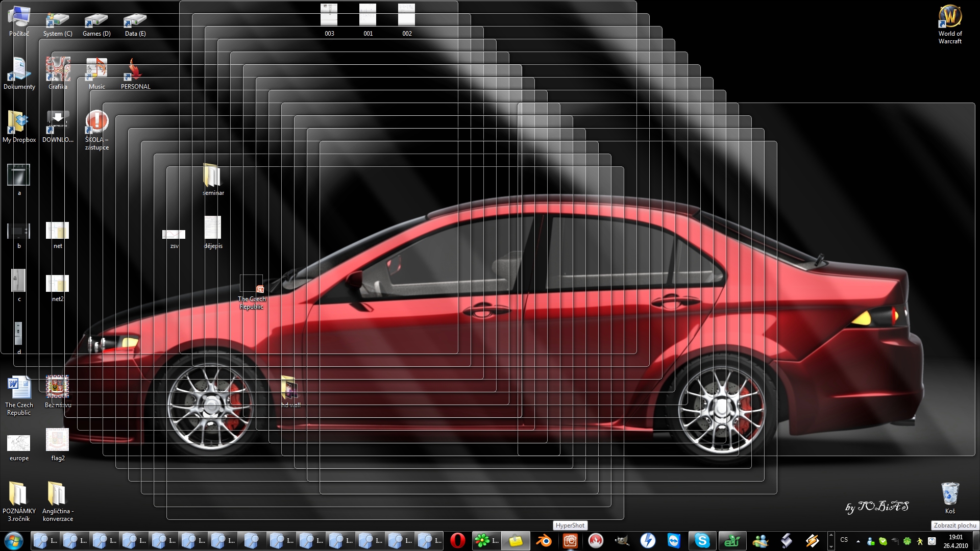980x551 pixels.
Task: Click the Messenger tray status icon
Action: tap(871, 541)
